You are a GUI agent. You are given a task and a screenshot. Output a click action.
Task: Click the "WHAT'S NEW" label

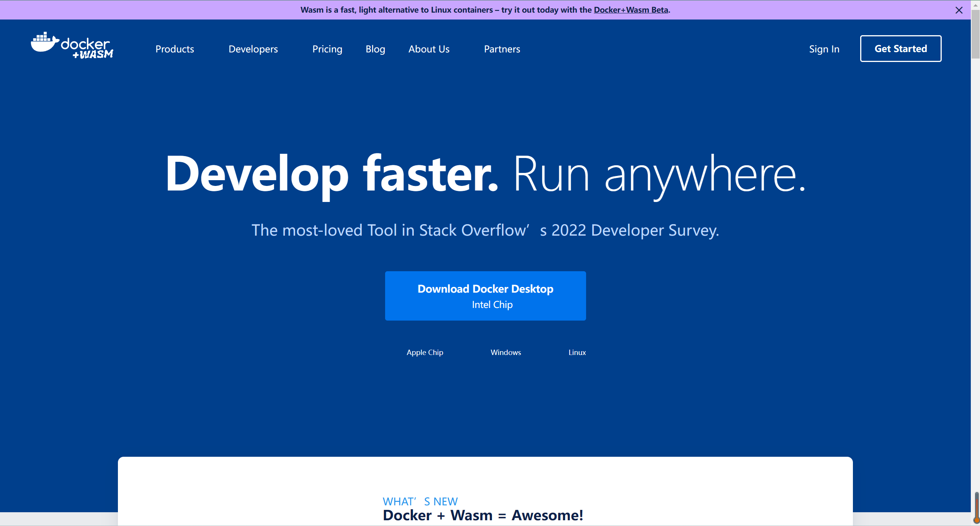[420, 502]
